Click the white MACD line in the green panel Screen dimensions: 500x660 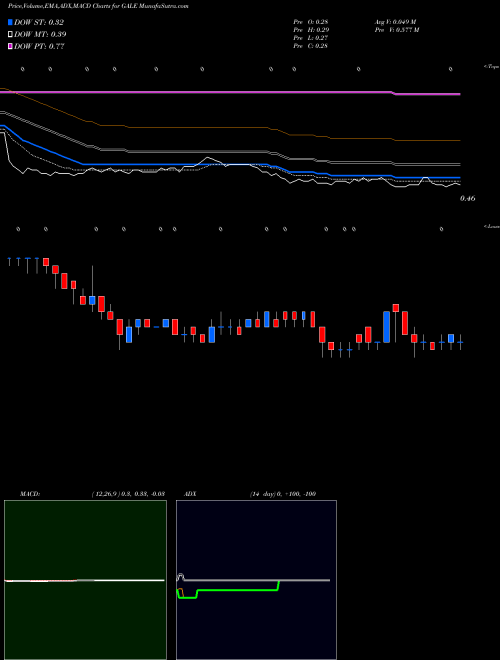84,580
